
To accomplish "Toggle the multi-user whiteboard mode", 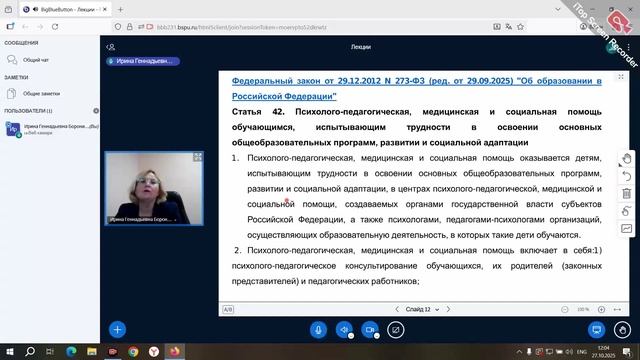I will tap(627, 211).
